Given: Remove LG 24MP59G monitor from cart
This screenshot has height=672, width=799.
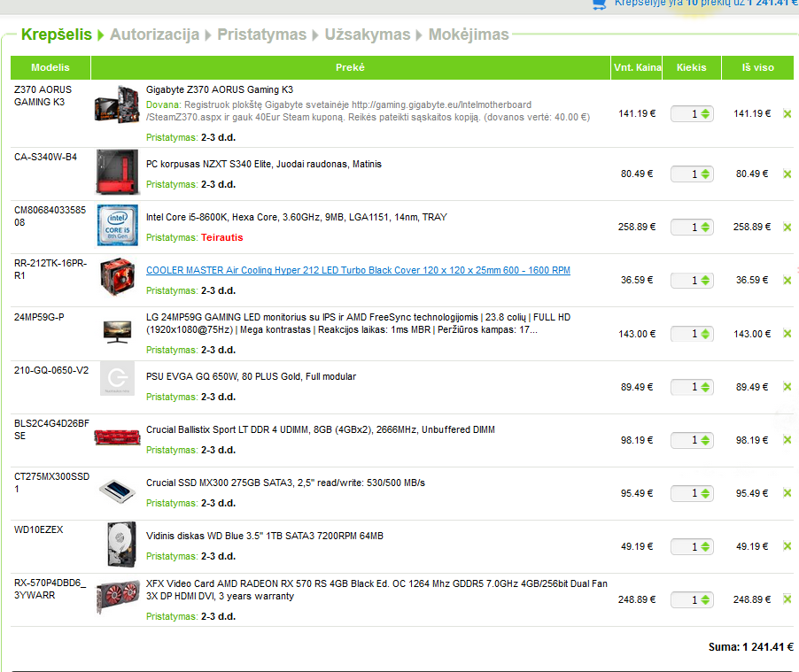Looking at the screenshot, I should [787, 334].
